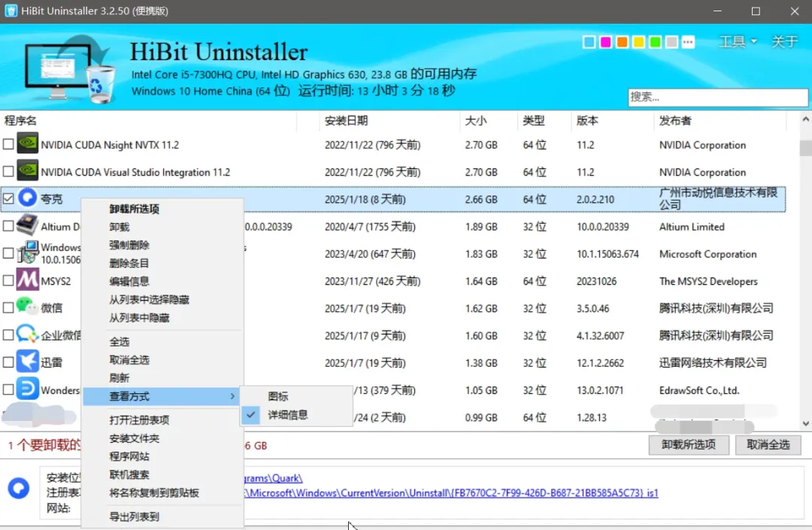This screenshot has height=530, width=812.
Task: Click the 搜索 search field
Action: click(x=718, y=97)
